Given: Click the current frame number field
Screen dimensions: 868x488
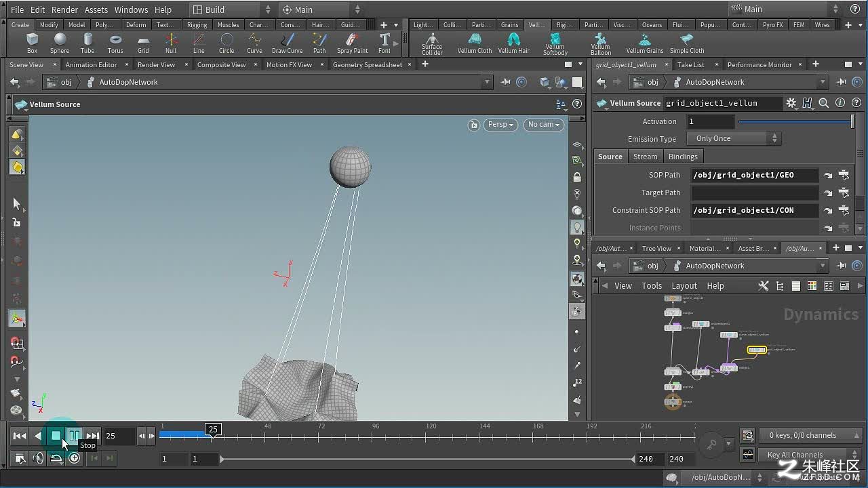Looking at the screenshot, I should pyautogui.click(x=119, y=436).
